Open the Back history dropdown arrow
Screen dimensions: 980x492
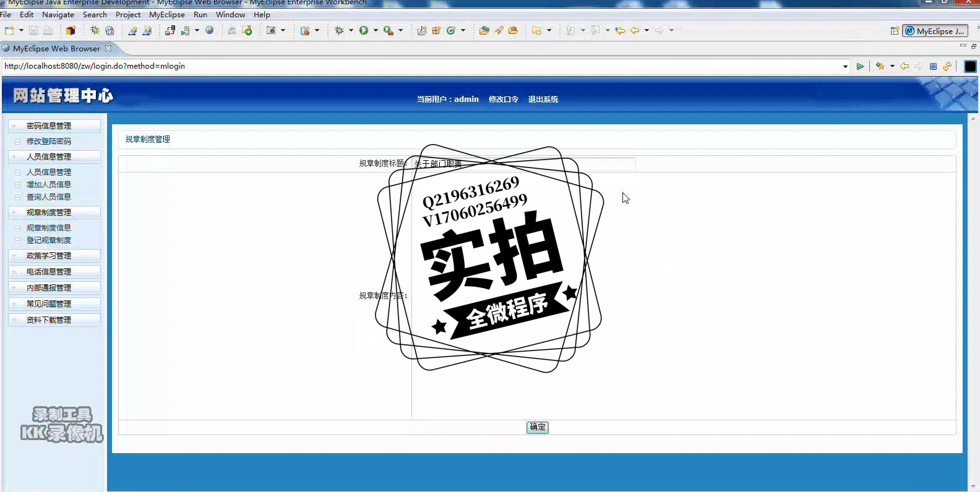647,30
